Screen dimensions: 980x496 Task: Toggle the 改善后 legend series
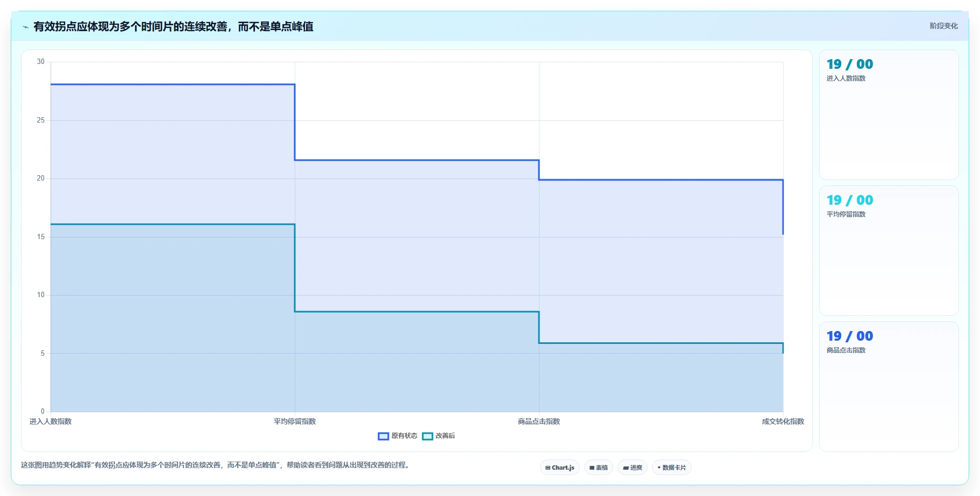[438, 436]
